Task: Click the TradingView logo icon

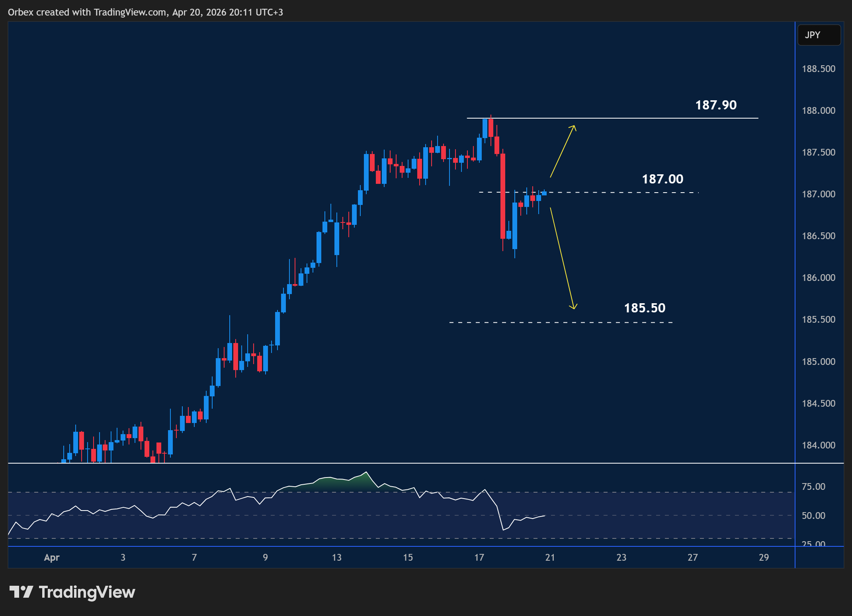Action: [21, 592]
